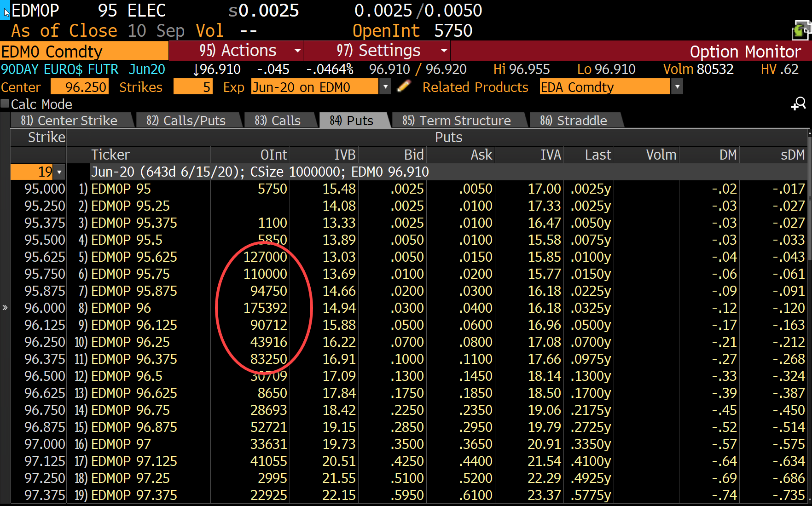Sort by the Bid column header
This screenshot has height=506, width=812.
[x=414, y=155]
